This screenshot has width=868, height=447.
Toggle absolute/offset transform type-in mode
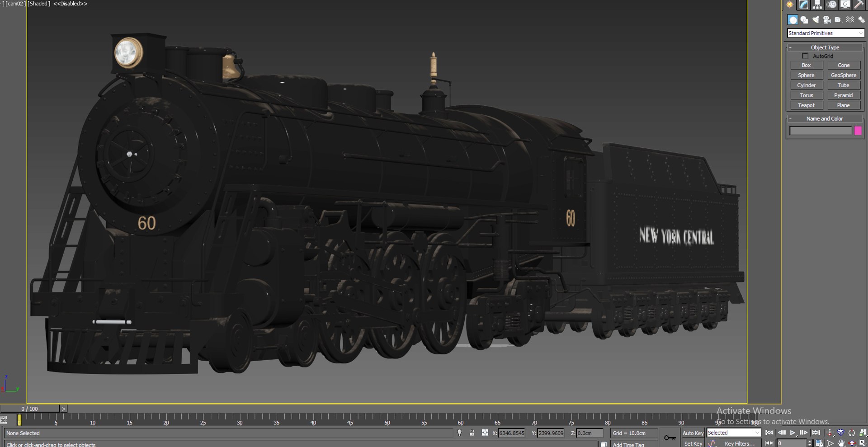coord(485,433)
